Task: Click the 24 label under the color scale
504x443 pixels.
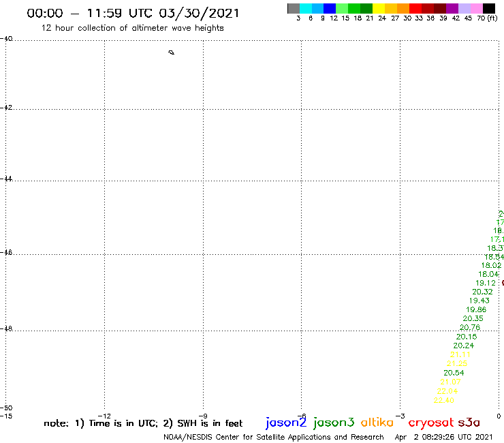Action: click(382, 18)
